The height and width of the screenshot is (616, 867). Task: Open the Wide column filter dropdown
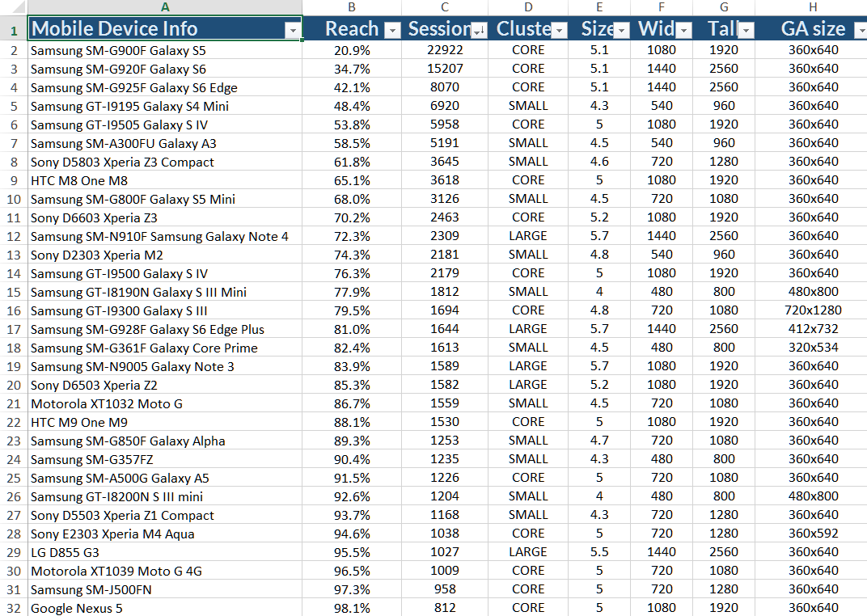pyautogui.click(x=684, y=31)
